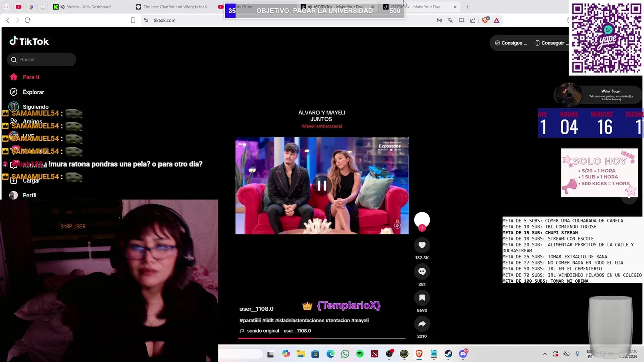Bookmark the video with the 8692 save icon
The width and height of the screenshot is (644, 362).
[422, 298]
